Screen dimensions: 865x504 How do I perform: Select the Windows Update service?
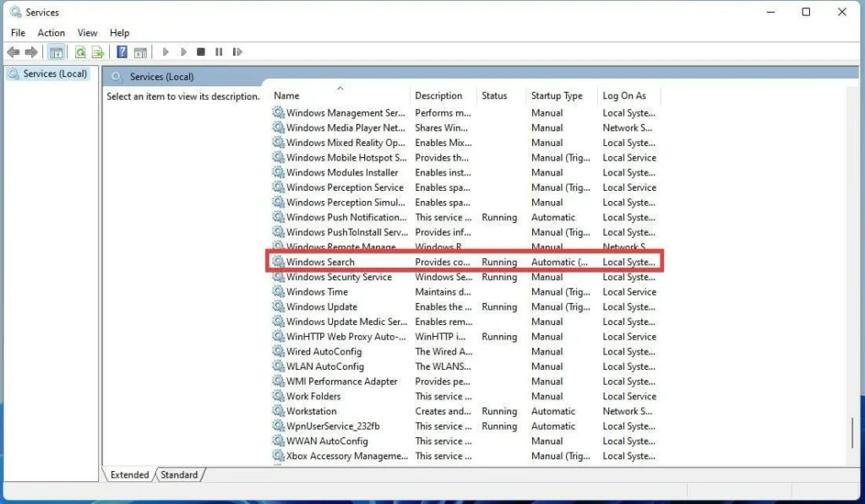point(322,307)
